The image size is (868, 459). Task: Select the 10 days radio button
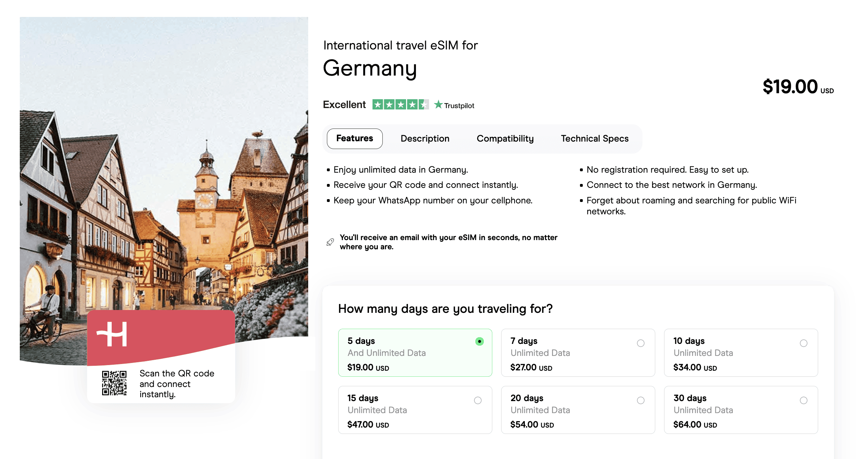(803, 343)
